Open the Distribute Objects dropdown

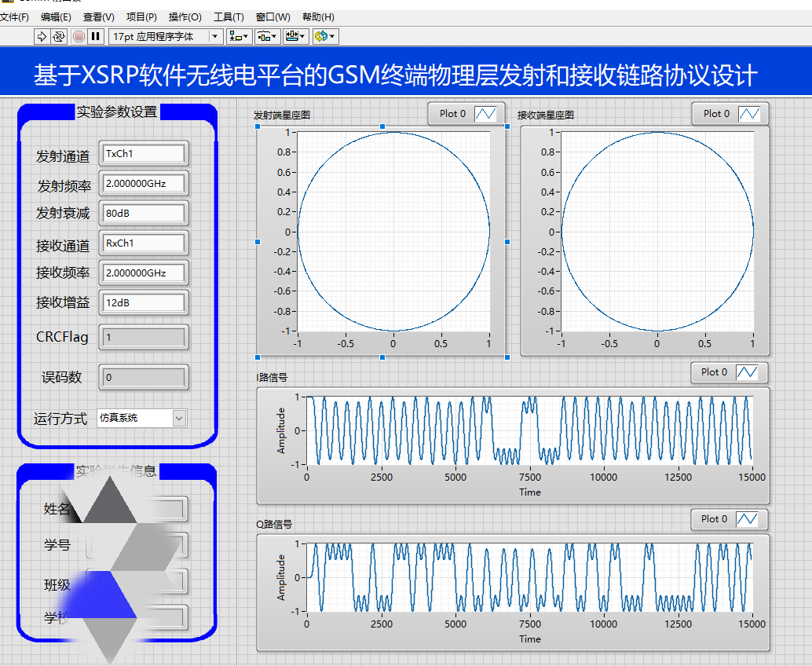tap(267, 36)
